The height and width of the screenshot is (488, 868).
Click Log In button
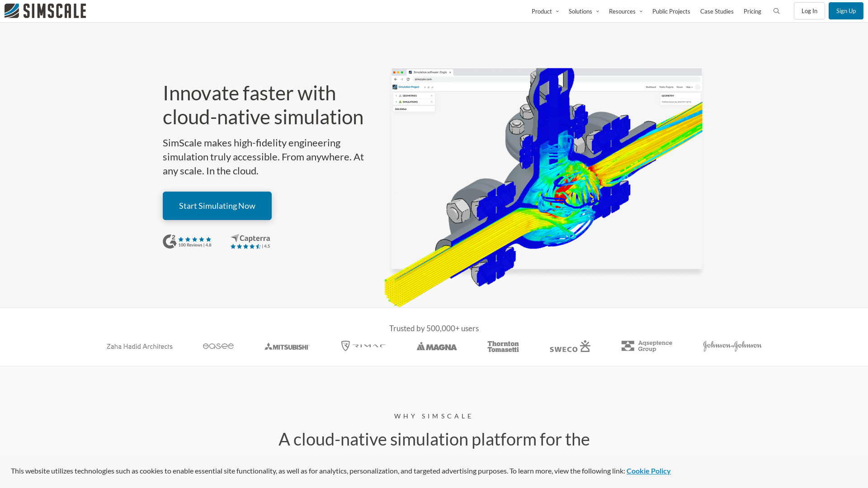click(x=809, y=10)
